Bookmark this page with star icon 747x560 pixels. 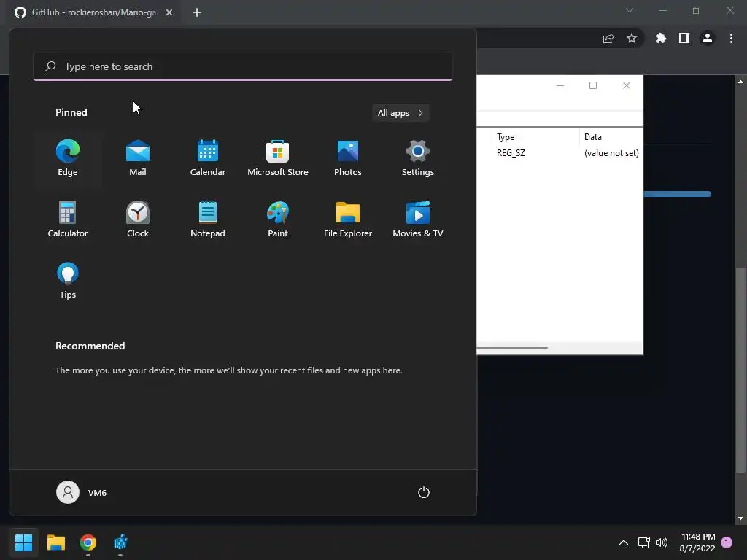[x=632, y=38]
